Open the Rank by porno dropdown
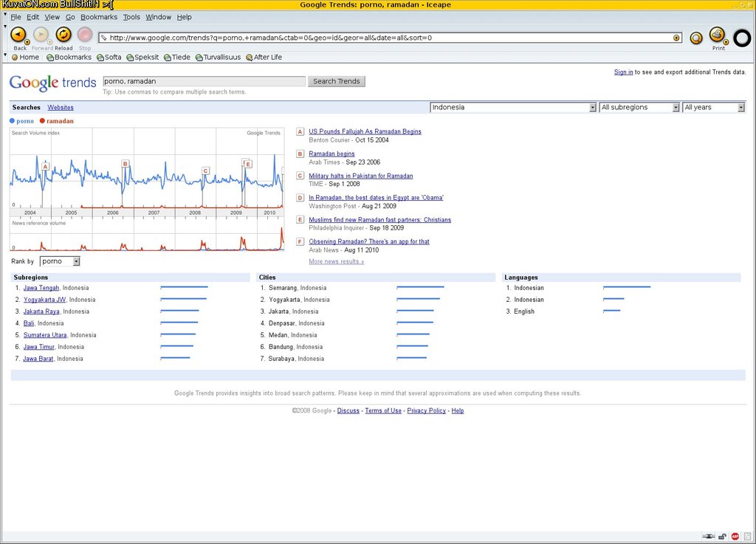The height and width of the screenshot is (544, 756). point(60,261)
